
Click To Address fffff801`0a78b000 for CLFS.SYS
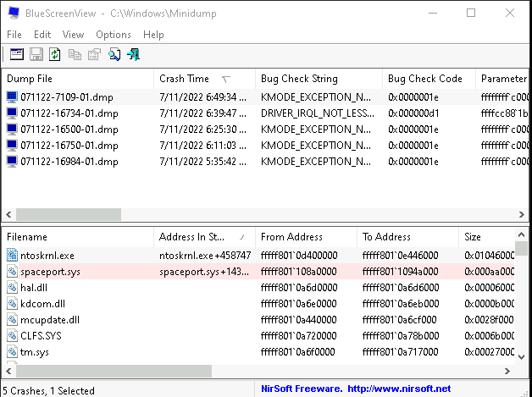coord(401,336)
